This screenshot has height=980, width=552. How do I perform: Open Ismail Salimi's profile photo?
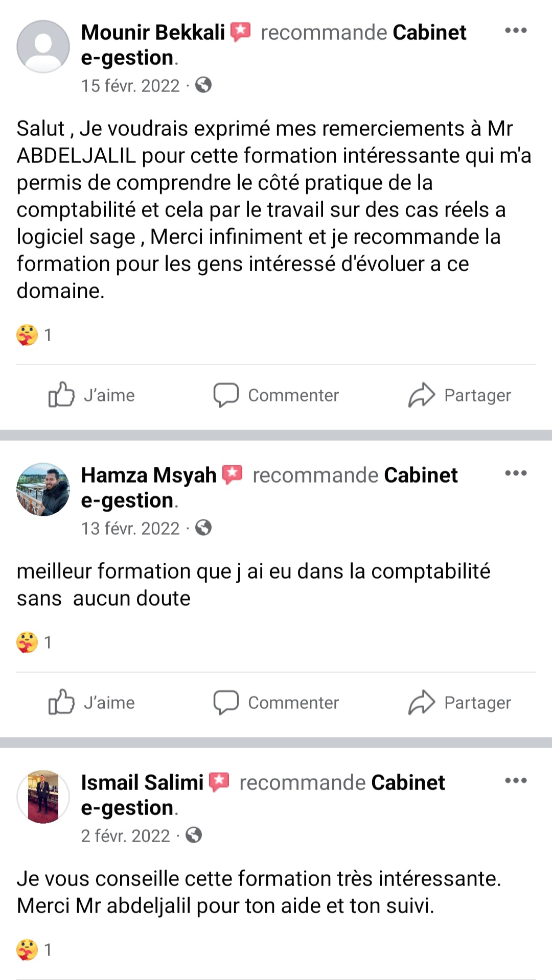43,797
